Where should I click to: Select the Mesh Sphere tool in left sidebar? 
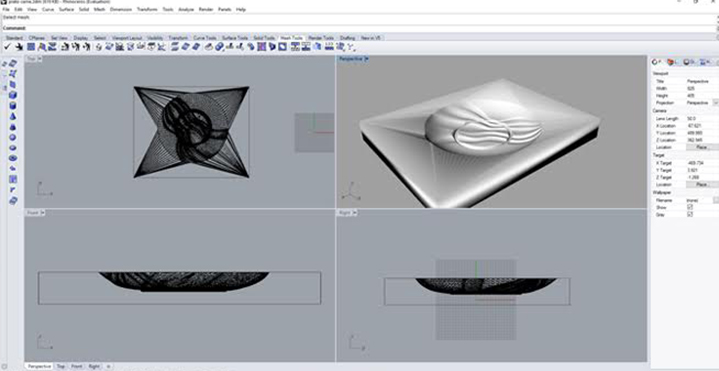pos(13,137)
